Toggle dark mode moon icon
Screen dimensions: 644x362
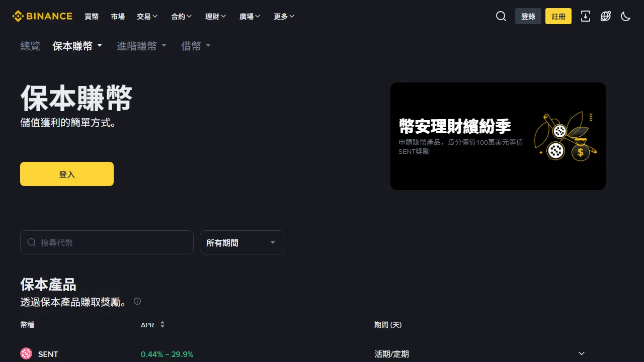[x=626, y=16]
